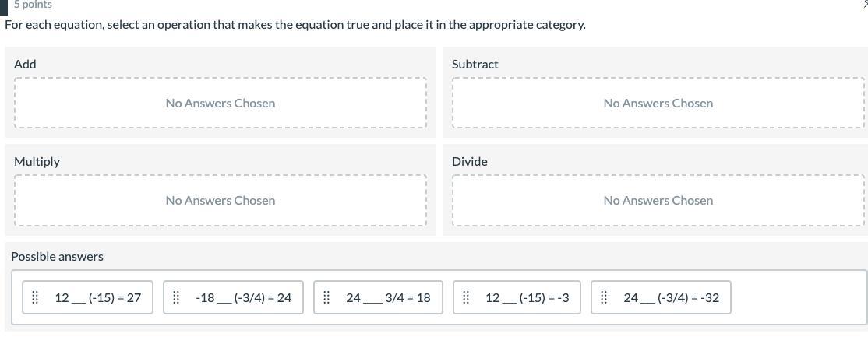Click the Subtract category heading

point(475,65)
